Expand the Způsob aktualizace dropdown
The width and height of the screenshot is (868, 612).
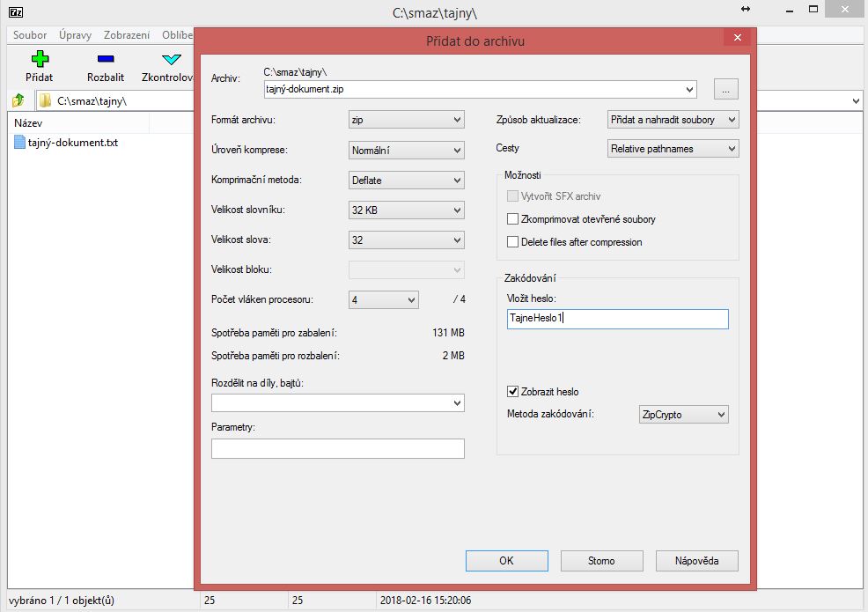coord(673,120)
